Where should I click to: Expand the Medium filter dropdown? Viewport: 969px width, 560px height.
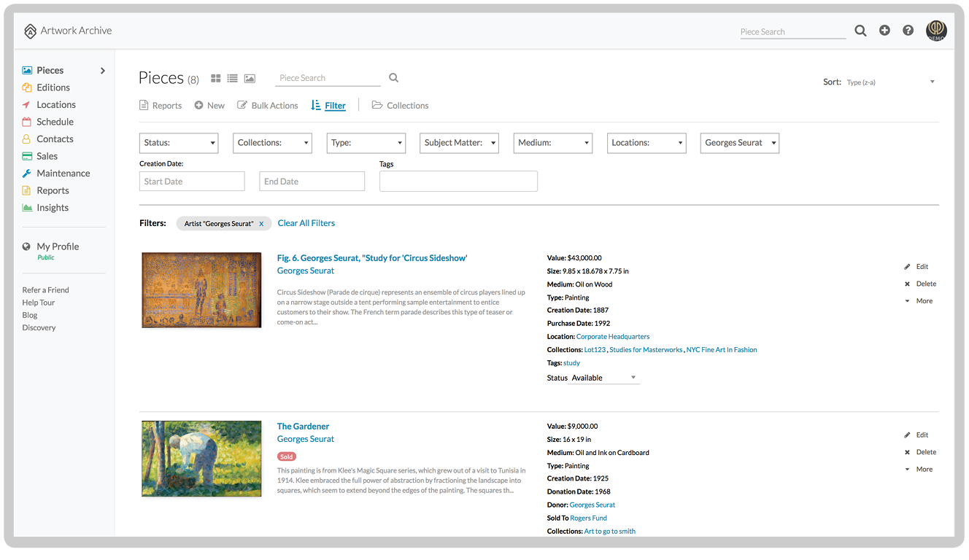[x=552, y=143]
